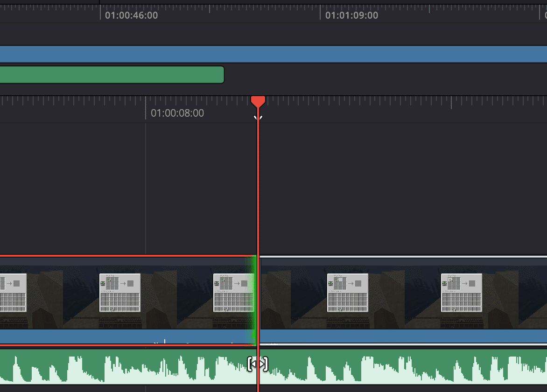Click the 01:00:08:00 timecode label
The width and height of the screenshot is (547, 392).
coord(177,113)
